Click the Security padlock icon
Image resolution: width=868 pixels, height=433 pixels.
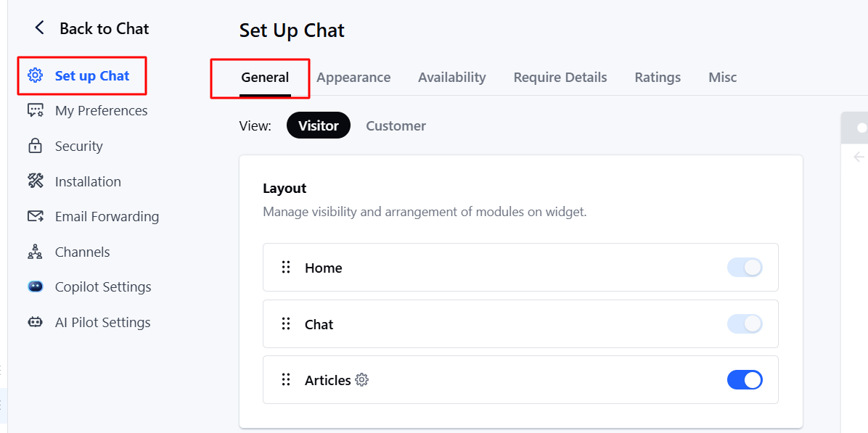(x=35, y=146)
